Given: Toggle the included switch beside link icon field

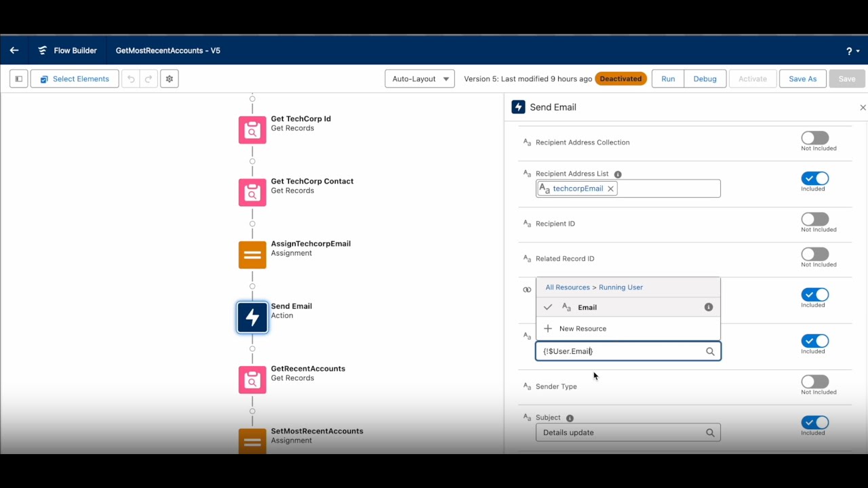Looking at the screenshot, I should 814,295.
